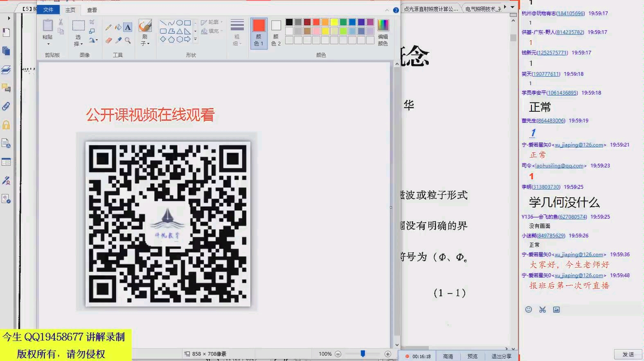Switch to the Home (主页) ribbon tab
Viewport: 644px width, 361px height.
click(x=70, y=10)
